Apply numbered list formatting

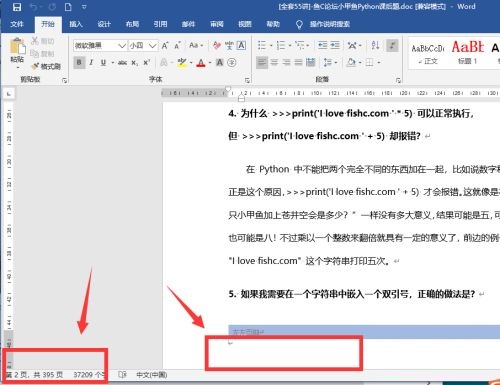click(x=281, y=45)
